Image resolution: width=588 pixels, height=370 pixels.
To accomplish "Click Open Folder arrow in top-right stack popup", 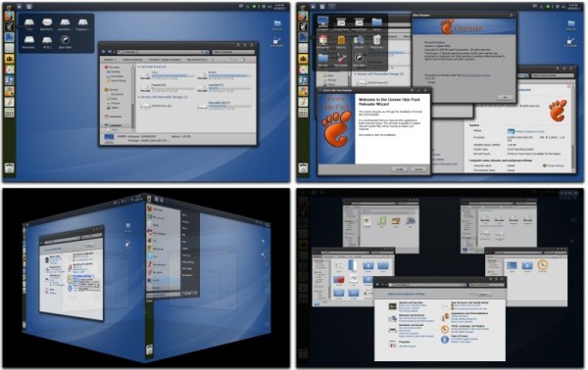I will click(x=359, y=58).
